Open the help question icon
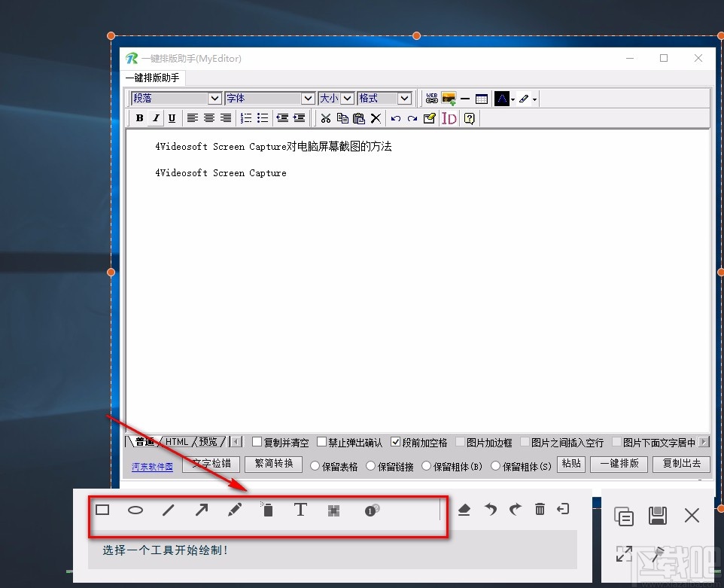Image resolution: width=724 pixels, height=588 pixels. (x=469, y=119)
